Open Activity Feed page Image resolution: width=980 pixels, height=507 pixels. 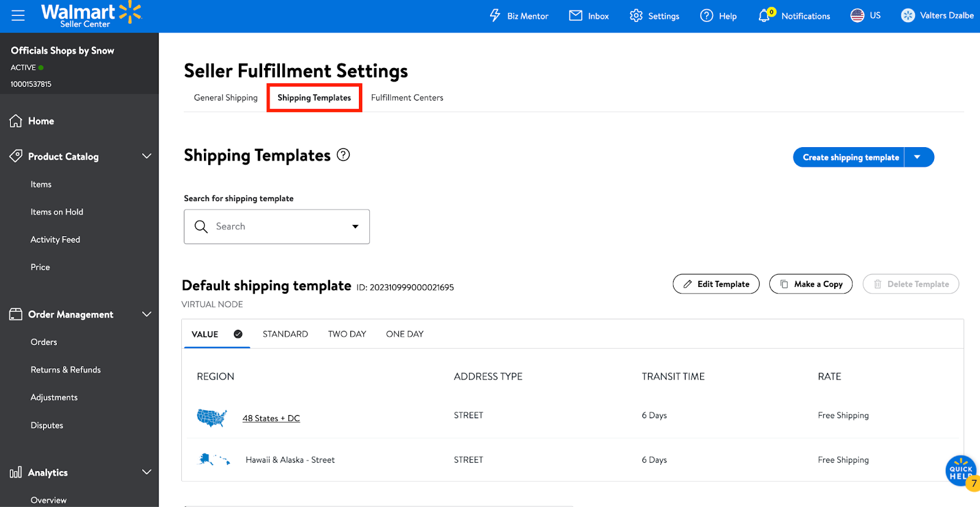pyautogui.click(x=55, y=239)
